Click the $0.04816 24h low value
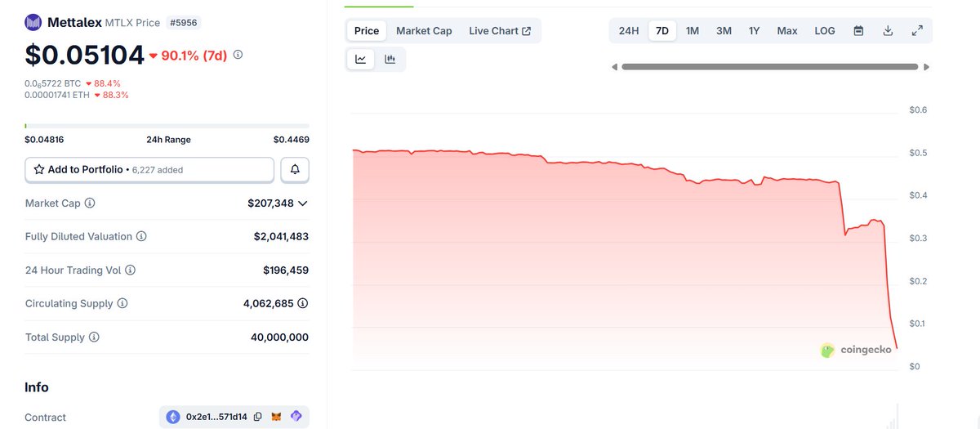 (x=44, y=140)
